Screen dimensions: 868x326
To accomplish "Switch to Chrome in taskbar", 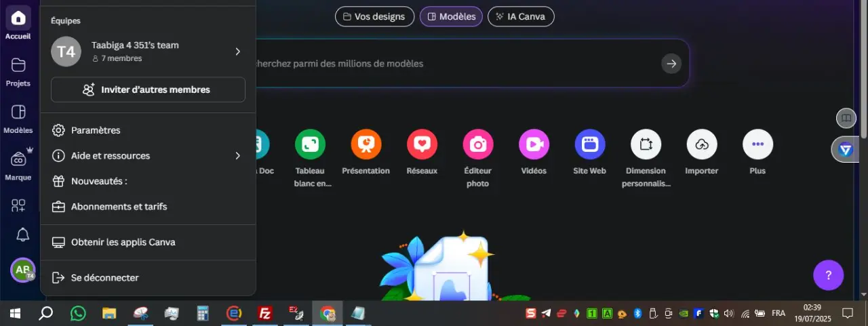I will pyautogui.click(x=328, y=313).
